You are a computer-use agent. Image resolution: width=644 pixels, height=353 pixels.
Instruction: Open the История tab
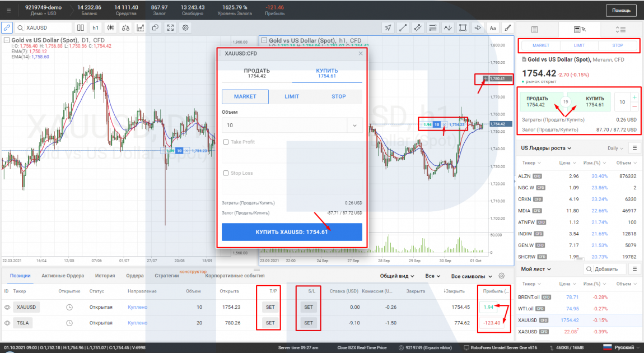(105, 276)
